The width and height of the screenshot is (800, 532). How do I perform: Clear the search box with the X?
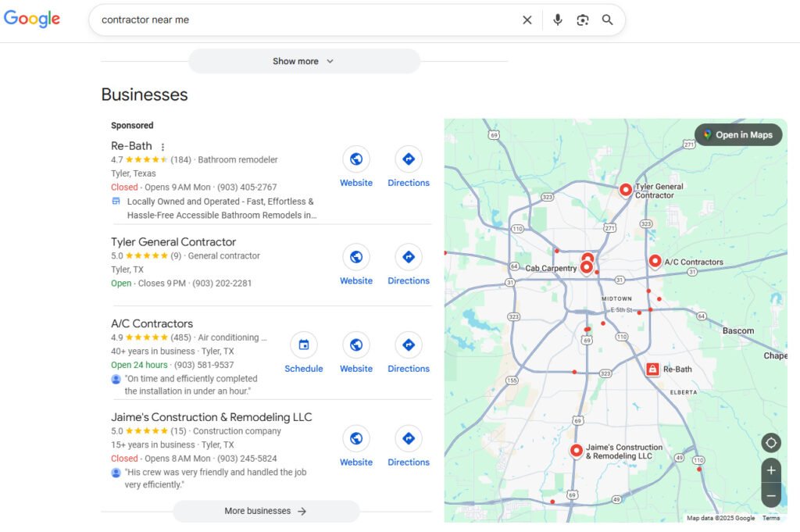527,20
